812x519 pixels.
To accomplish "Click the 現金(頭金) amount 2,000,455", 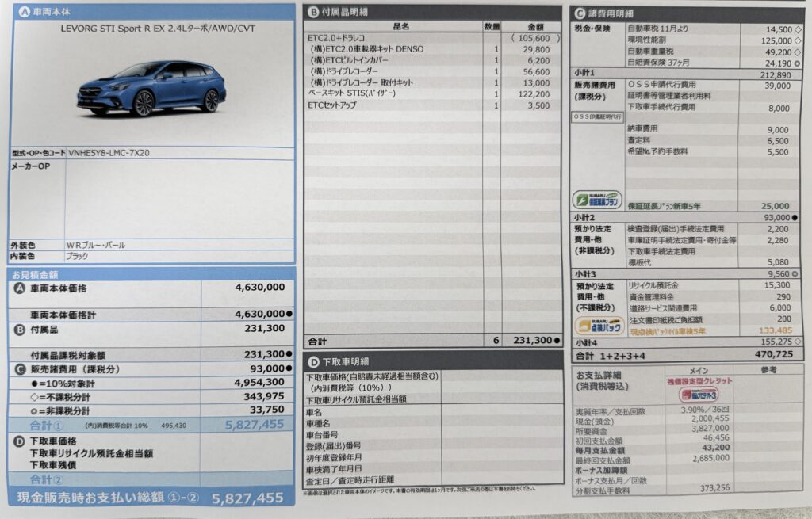I will [x=710, y=418].
